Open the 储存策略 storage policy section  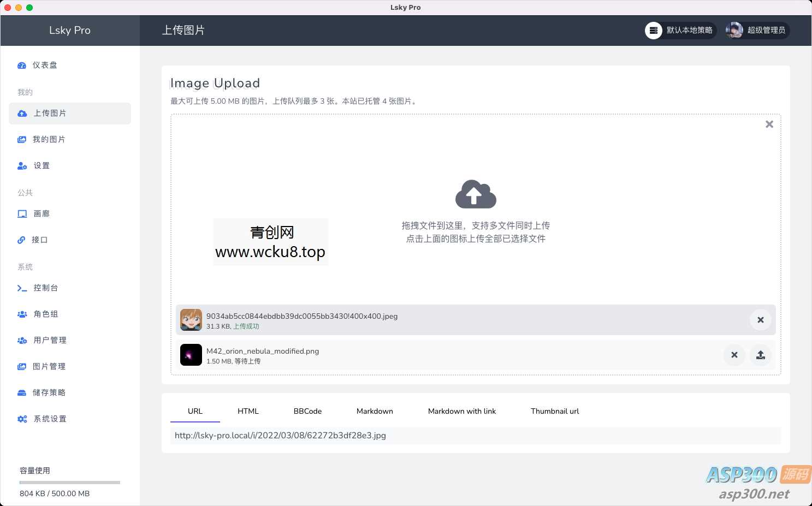tap(50, 392)
